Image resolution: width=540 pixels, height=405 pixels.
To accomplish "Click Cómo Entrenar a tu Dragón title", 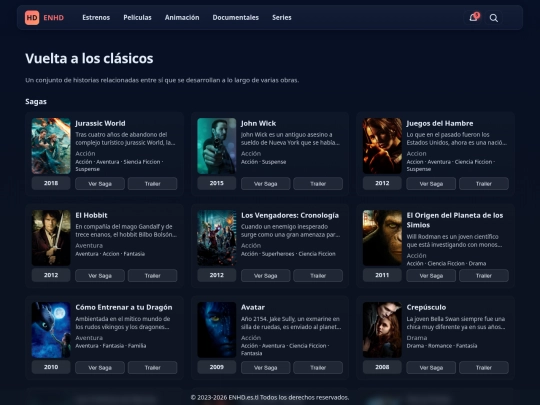I will click(x=124, y=307).
